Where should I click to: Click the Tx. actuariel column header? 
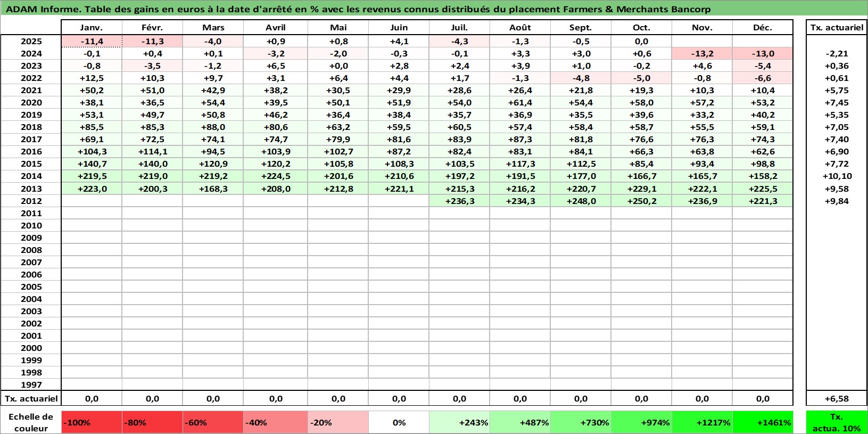pyautogui.click(x=837, y=27)
